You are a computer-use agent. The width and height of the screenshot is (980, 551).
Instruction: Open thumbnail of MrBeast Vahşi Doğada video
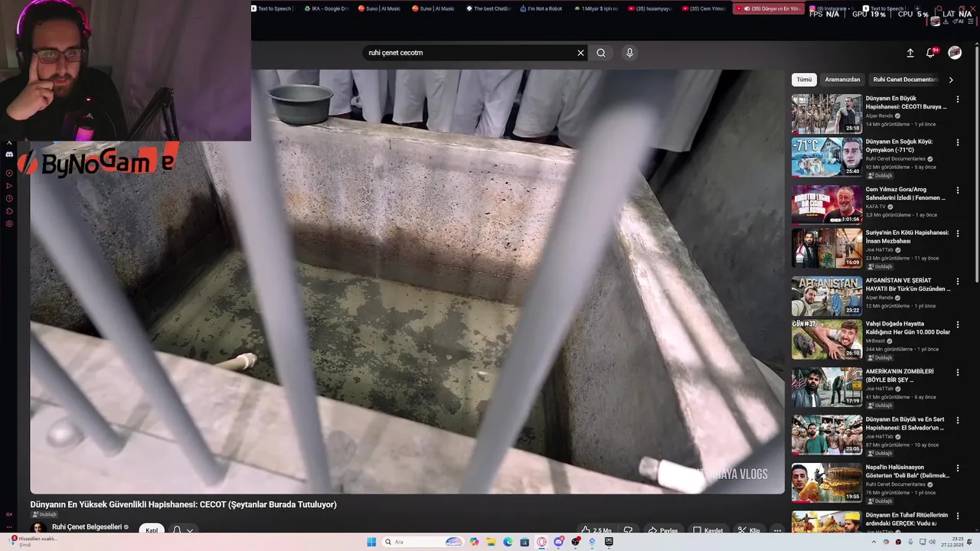coord(827,339)
